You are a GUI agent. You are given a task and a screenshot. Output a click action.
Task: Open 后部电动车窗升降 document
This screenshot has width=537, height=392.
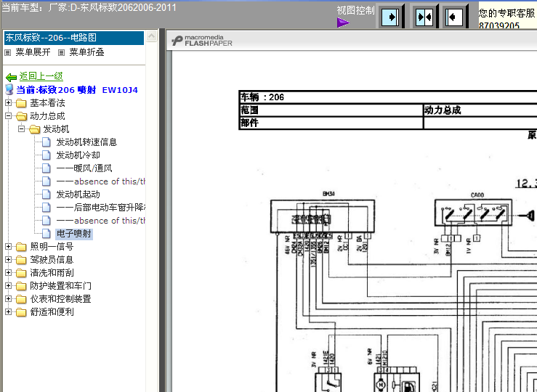click(x=101, y=208)
